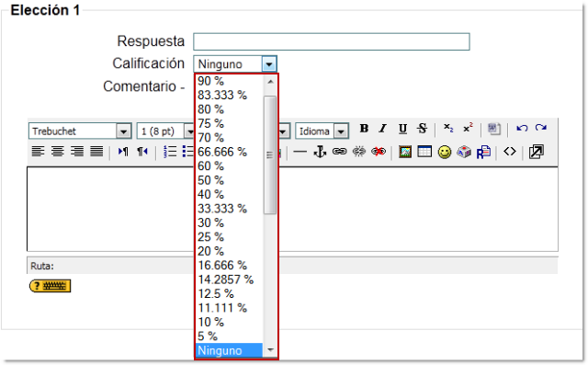This screenshot has height=365, width=588.
Task: Center align text
Action: [57, 152]
